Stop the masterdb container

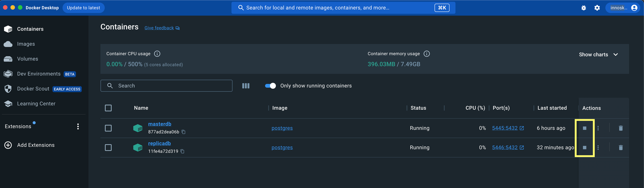(x=584, y=128)
